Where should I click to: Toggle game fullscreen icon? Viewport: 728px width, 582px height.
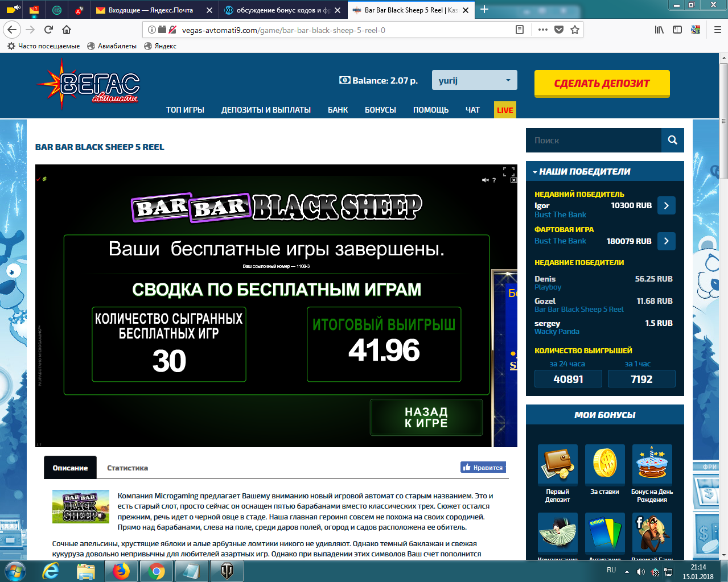coord(508,171)
